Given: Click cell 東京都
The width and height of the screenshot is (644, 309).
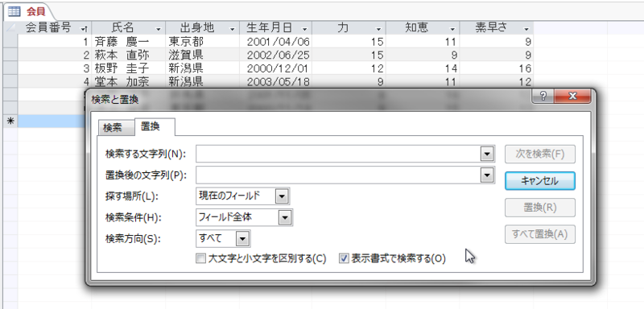Looking at the screenshot, I should coord(203,42).
